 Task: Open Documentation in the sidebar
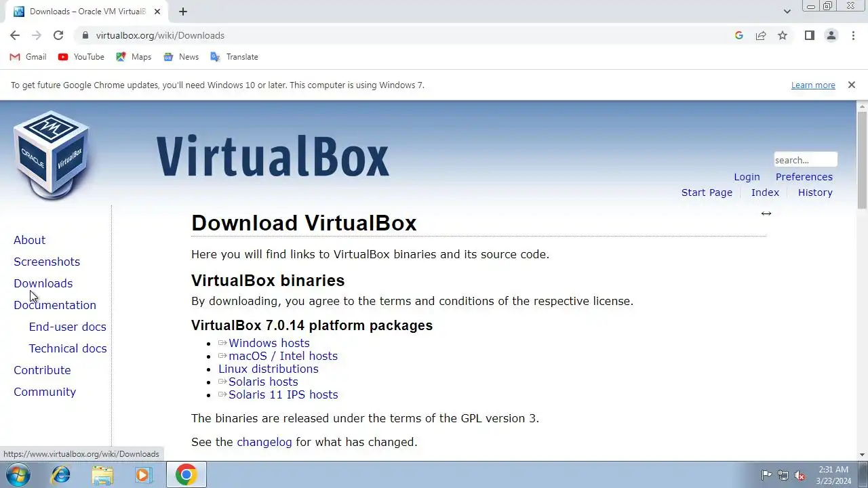pos(55,305)
